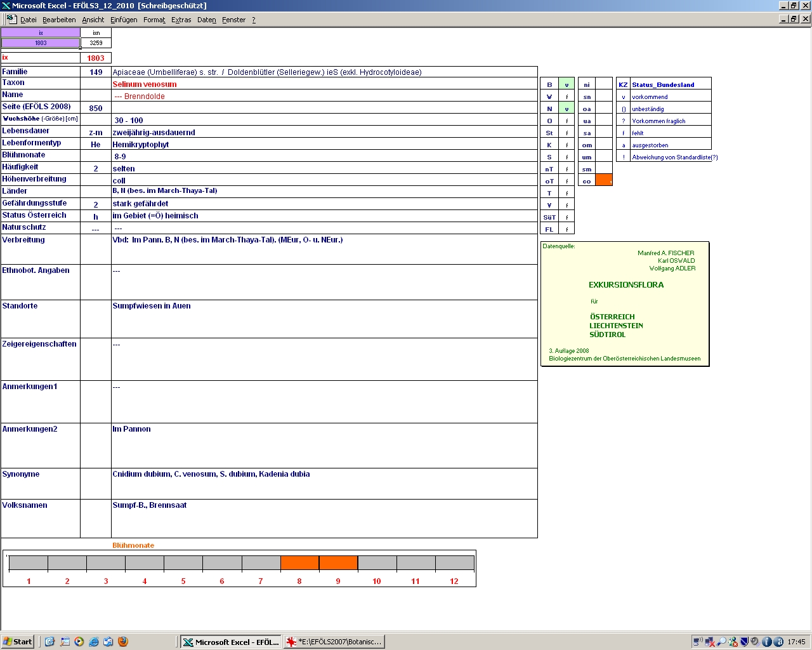Select the 'Im Pannon' remark cell
The image size is (812, 650).
(324, 446)
